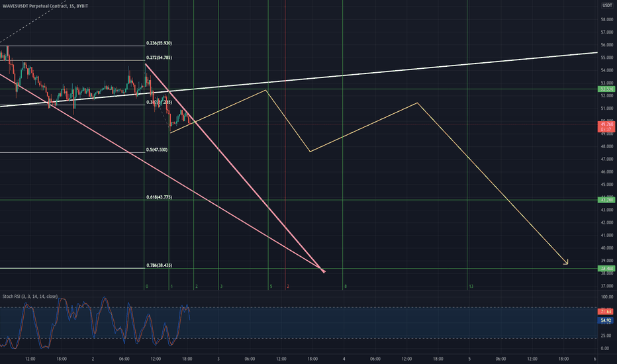Select the steep pink descending trendline
617x364 pixels.
[235, 167]
